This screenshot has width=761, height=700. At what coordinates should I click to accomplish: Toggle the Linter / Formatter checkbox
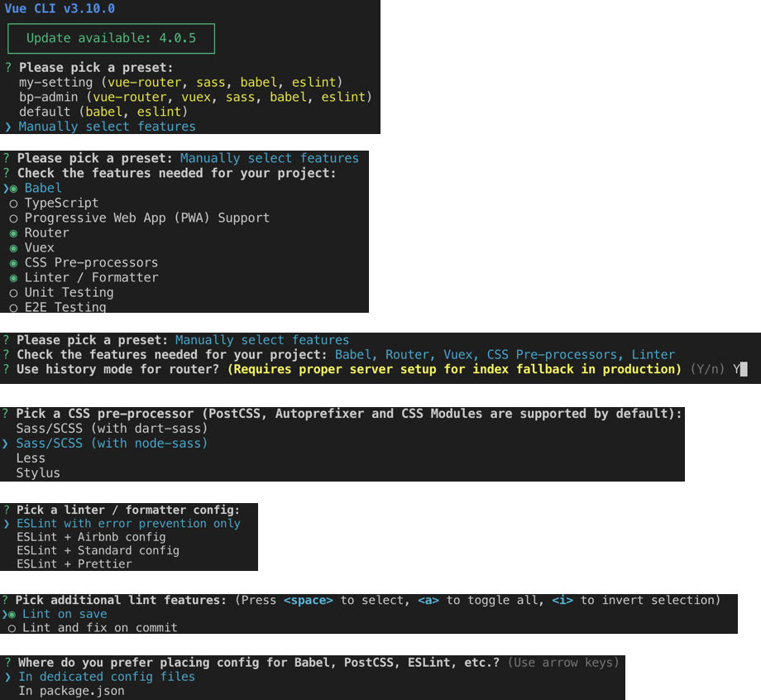[13, 278]
